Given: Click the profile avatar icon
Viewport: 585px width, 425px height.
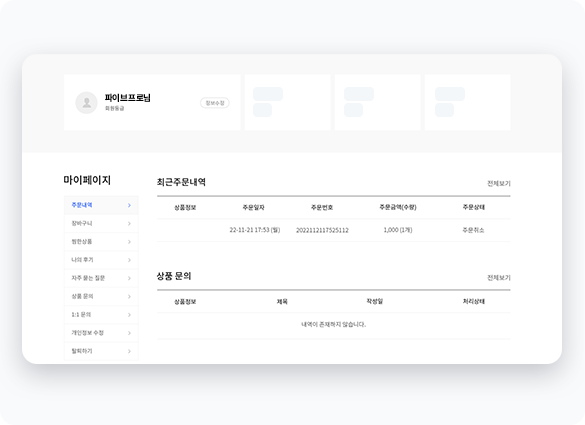Looking at the screenshot, I should tap(87, 103).
